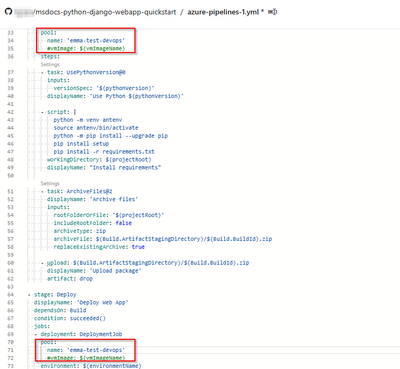This screenshot has height=369, width=400.
Task: Open Settings above the ArchiveFiles@2 task
Action: [50, 183]
